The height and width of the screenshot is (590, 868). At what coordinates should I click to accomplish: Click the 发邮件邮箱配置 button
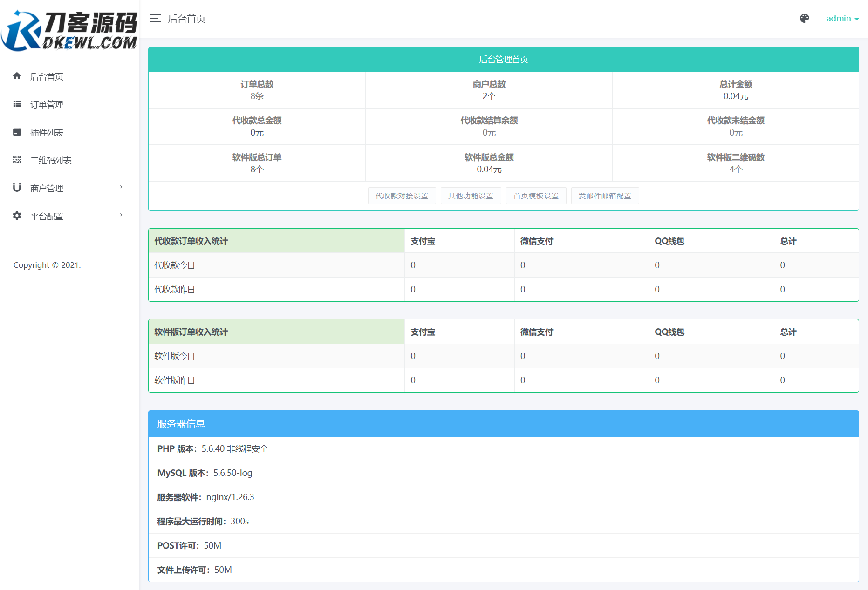(x=605, y=196)
